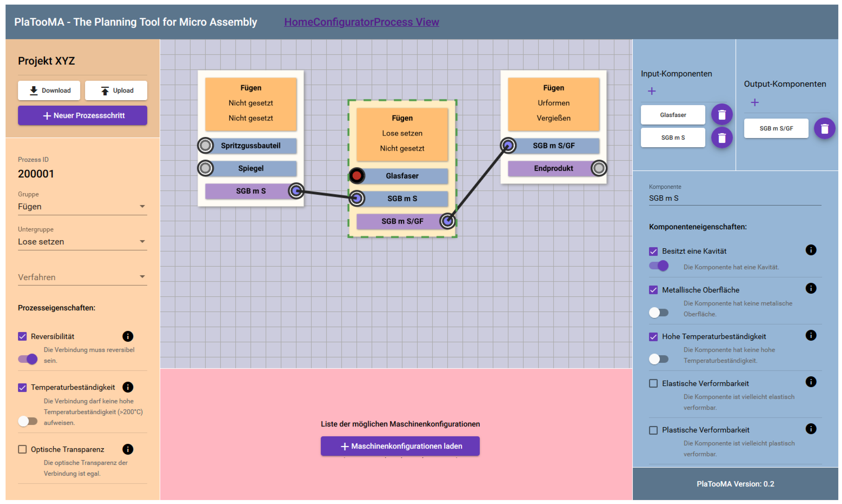The image size is (842, 504).
Task: Open info icon for Reversibilität
Action: pyautogui.click(x=127, y=337)
